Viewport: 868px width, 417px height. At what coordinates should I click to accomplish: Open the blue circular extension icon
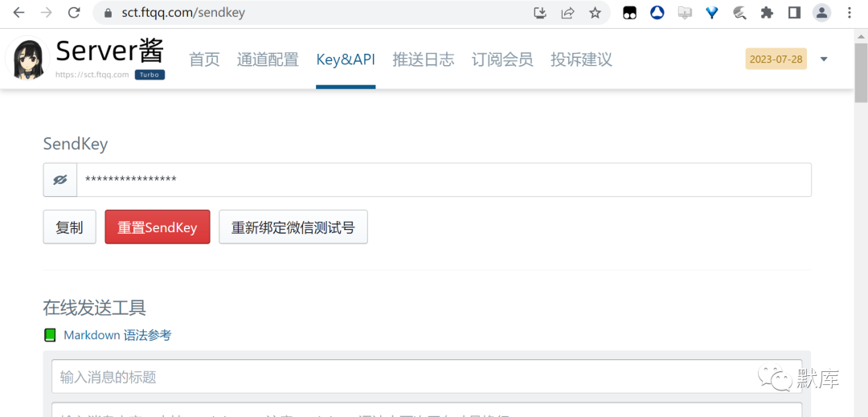click(657, 13)
